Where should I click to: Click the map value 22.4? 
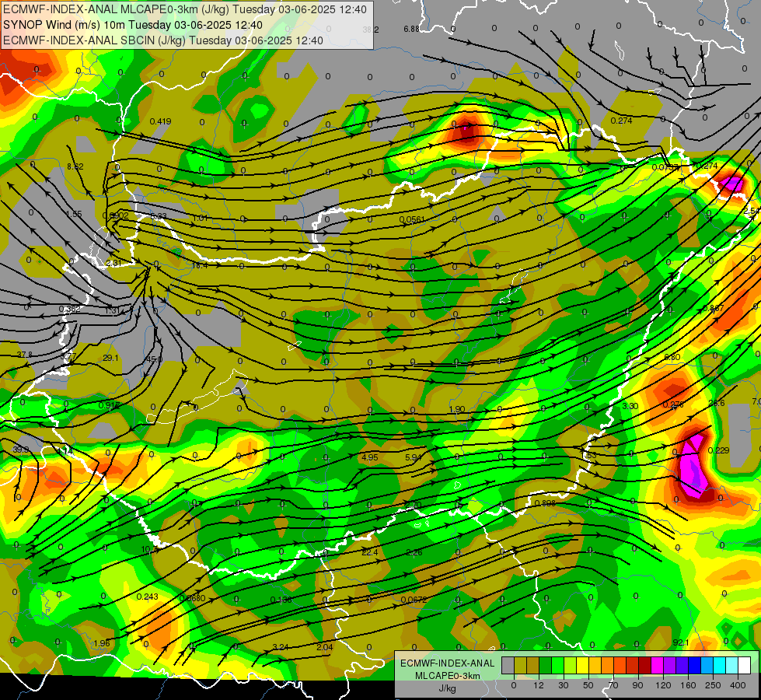[x=370, y=552]
